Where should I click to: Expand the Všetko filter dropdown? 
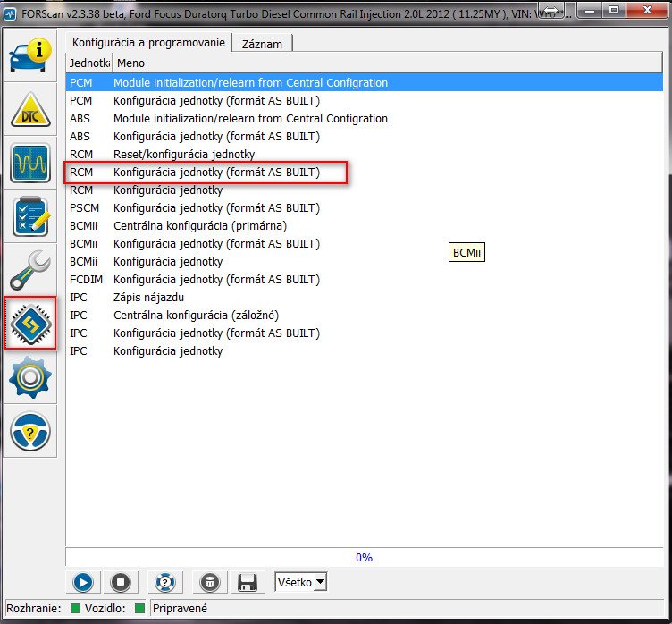click(301, 582)
